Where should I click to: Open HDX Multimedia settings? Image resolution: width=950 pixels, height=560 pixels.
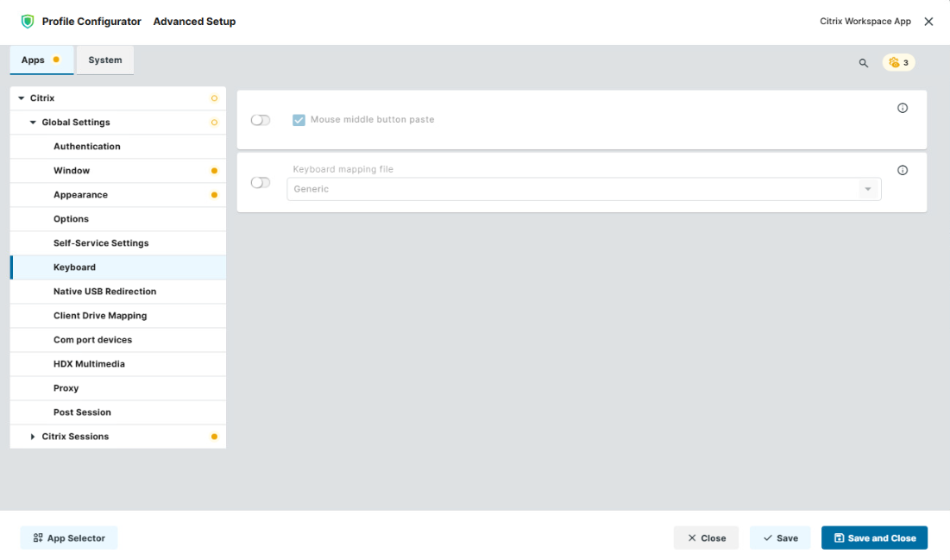(118, 364)
